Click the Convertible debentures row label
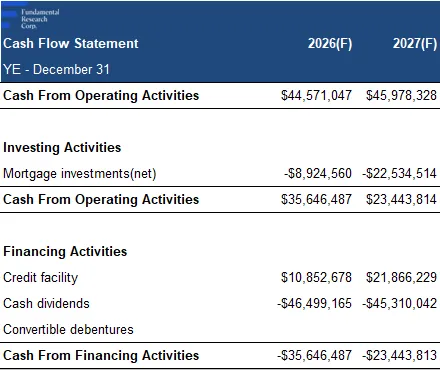Viewport: 440px width, 370px height. (x=68, y=329)
